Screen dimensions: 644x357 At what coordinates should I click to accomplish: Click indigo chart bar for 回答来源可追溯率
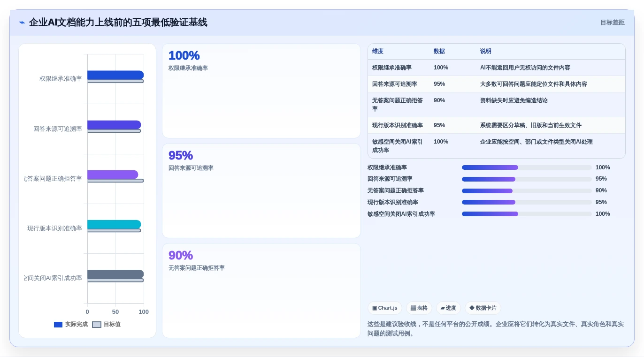114,125
